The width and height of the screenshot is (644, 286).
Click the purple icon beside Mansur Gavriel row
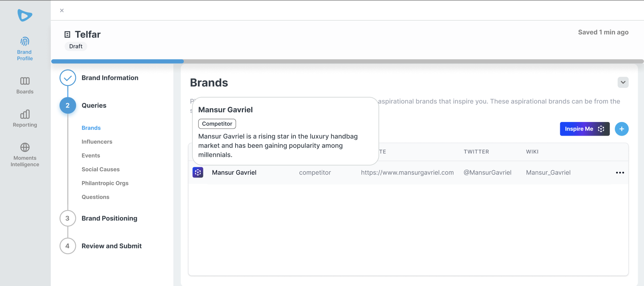click(x=198, y=172)
